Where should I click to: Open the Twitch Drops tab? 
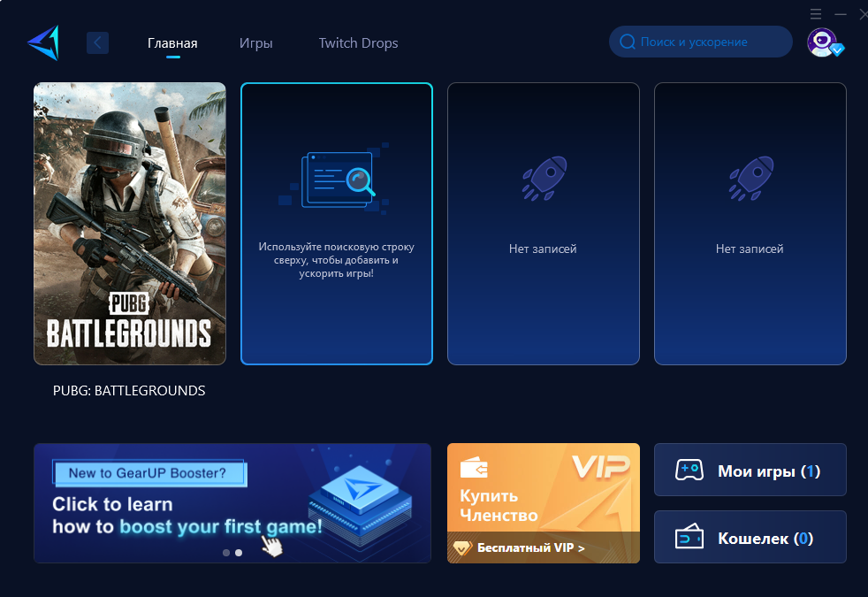click(358, 43)
